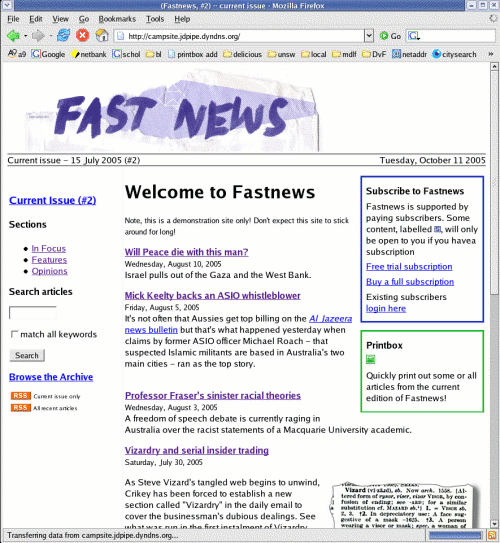Image resolution: width=500 pixels, height=543 pixels.
Task: Click the Search button
Action: 27,355
